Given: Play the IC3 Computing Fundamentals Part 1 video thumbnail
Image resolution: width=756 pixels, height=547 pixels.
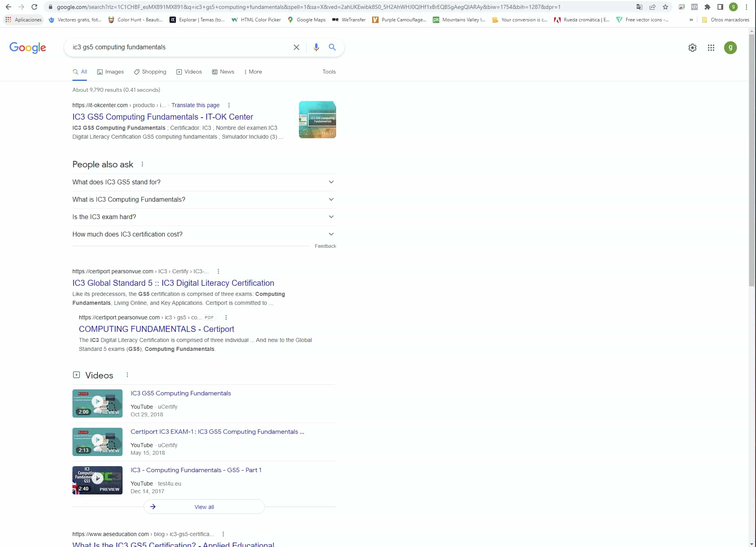Looking at the screenshot, I should coord(97,480).
